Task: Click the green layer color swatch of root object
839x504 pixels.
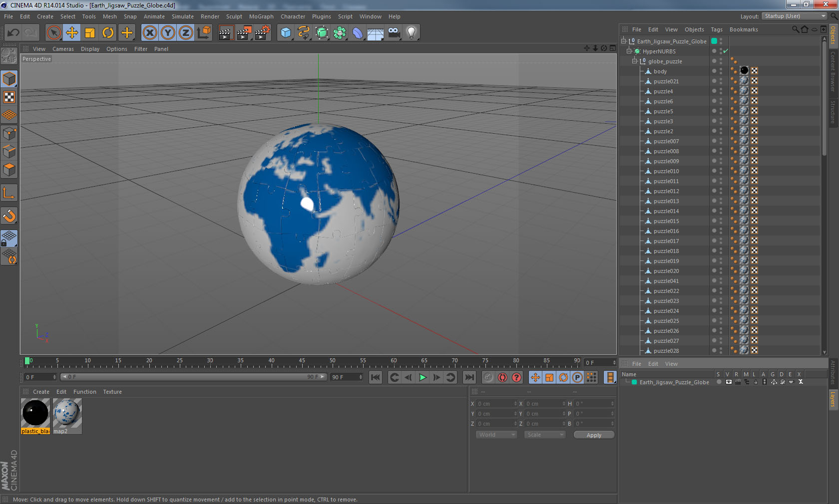Action: [x=714, y=41]
